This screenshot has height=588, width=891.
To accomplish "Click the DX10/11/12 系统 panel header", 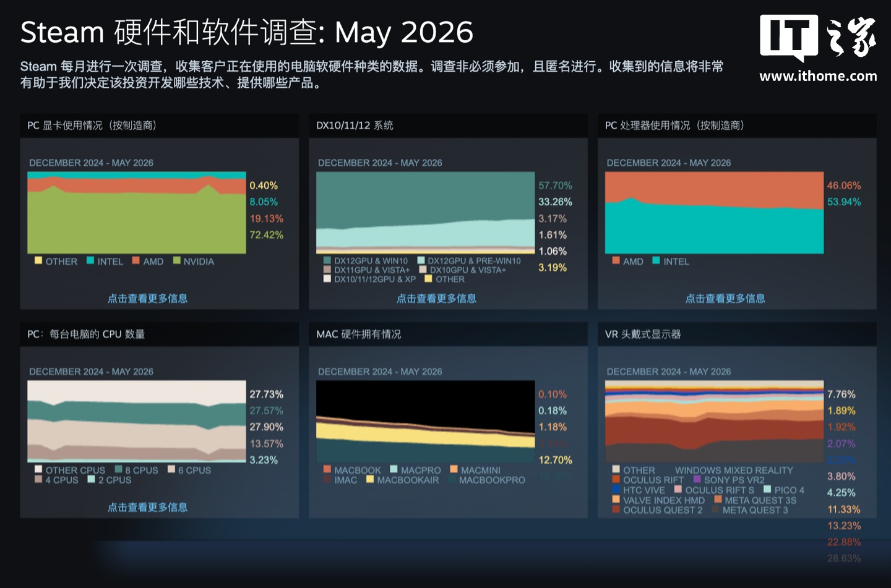I will [448, 126].
